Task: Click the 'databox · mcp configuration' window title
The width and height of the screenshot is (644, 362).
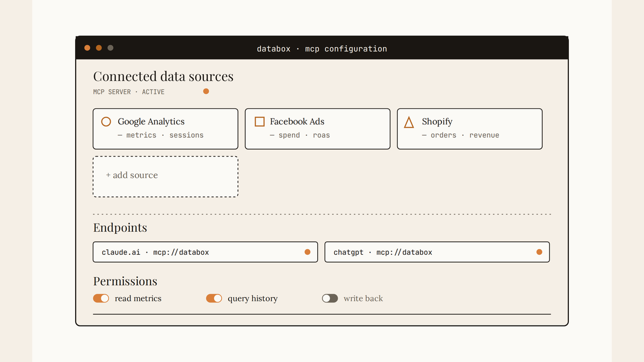Action: tap(322, 48)
